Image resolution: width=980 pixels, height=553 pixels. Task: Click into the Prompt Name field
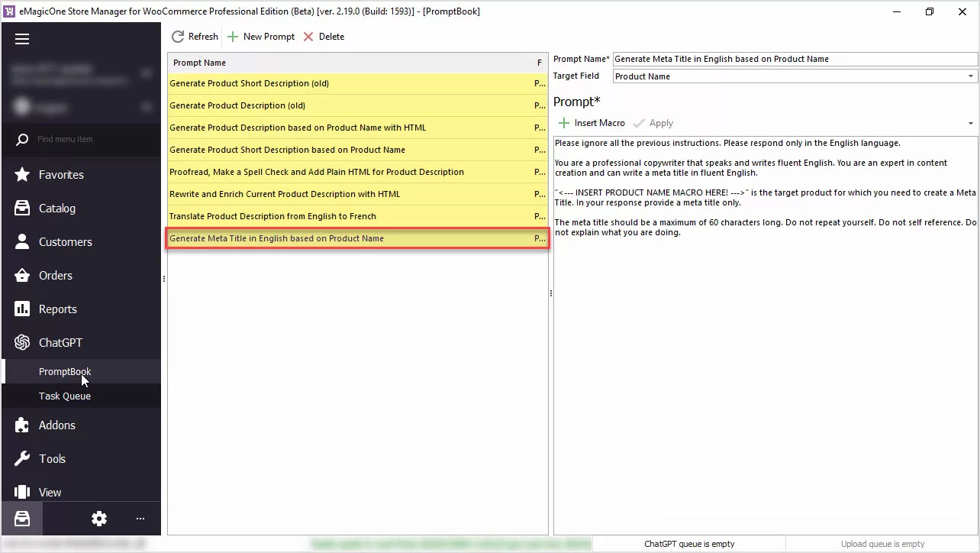click(794, 59)
